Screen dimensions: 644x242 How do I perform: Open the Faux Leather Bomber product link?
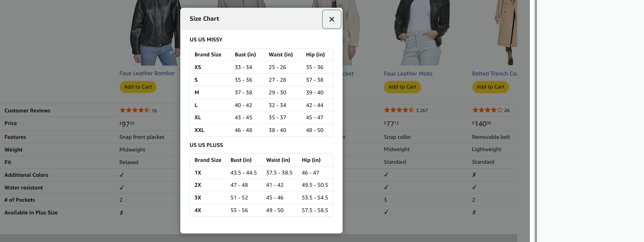click(x=147, y=73)
